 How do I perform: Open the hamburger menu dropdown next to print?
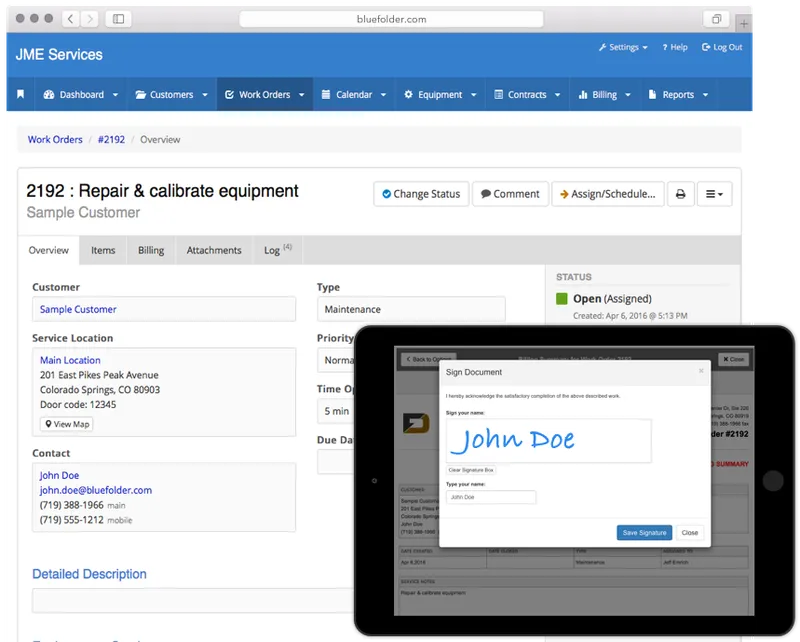click(714, 194)
